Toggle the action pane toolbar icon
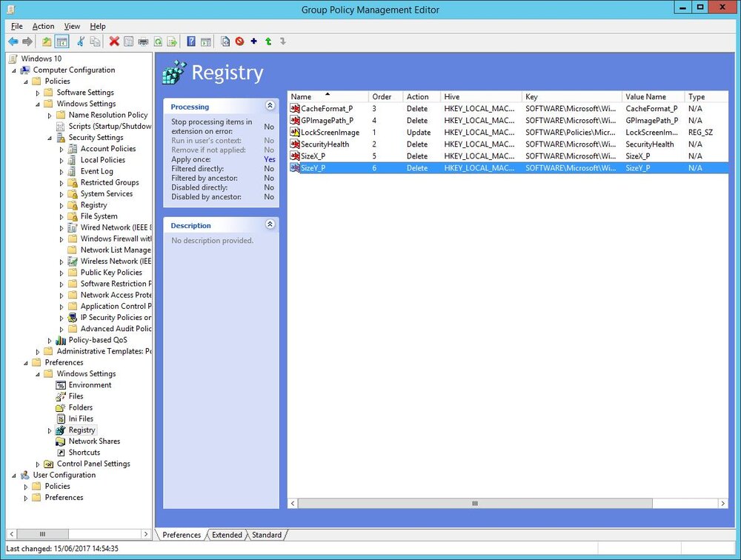This screenshot has width=741, height=560. (205, 41)
